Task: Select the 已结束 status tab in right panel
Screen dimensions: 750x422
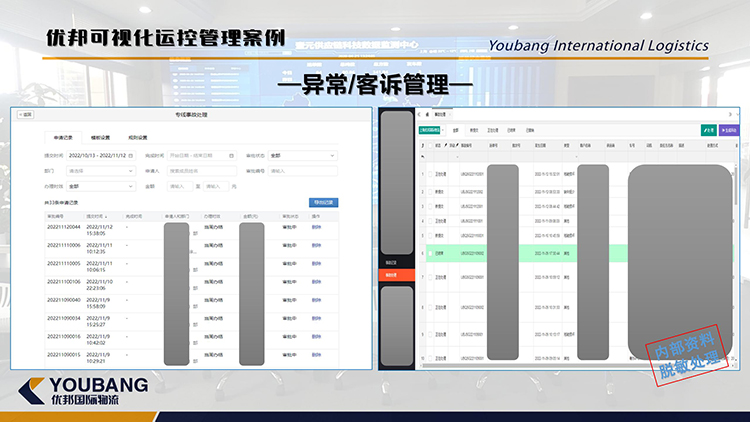Action: tap(511, 130)
